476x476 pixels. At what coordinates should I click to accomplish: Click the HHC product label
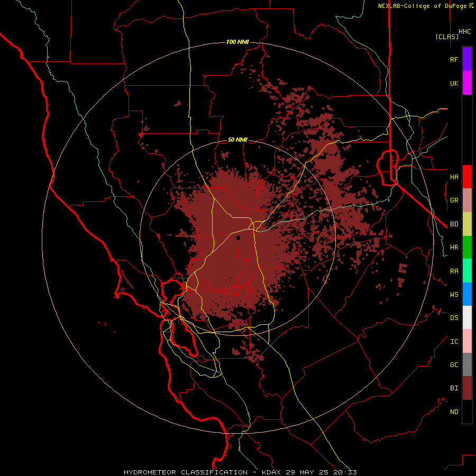pyautogui.click(x=464, y=32)
